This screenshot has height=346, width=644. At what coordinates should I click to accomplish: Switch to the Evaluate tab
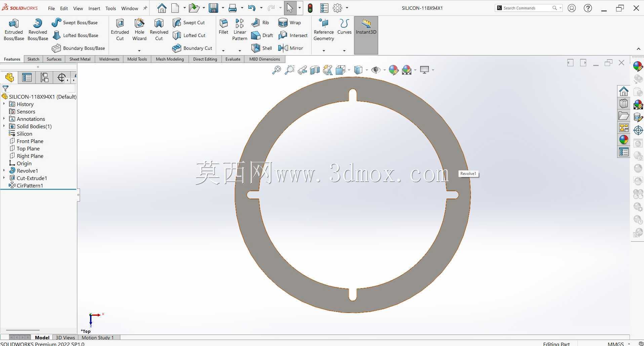point(233,59)
